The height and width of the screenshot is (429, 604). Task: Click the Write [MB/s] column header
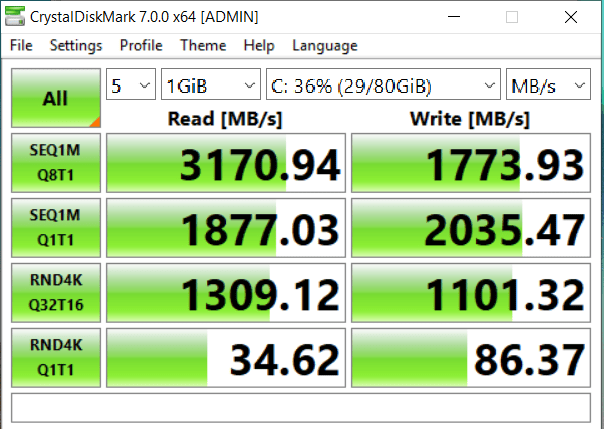470,119
